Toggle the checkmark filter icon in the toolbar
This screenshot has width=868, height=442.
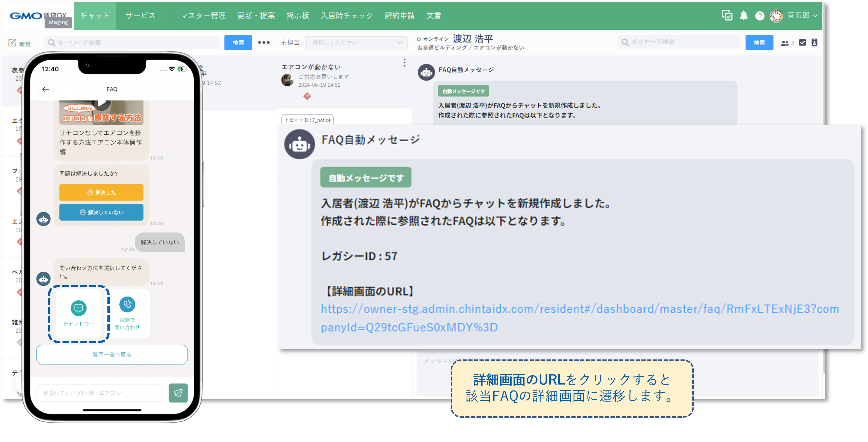(x=803, y=42)
